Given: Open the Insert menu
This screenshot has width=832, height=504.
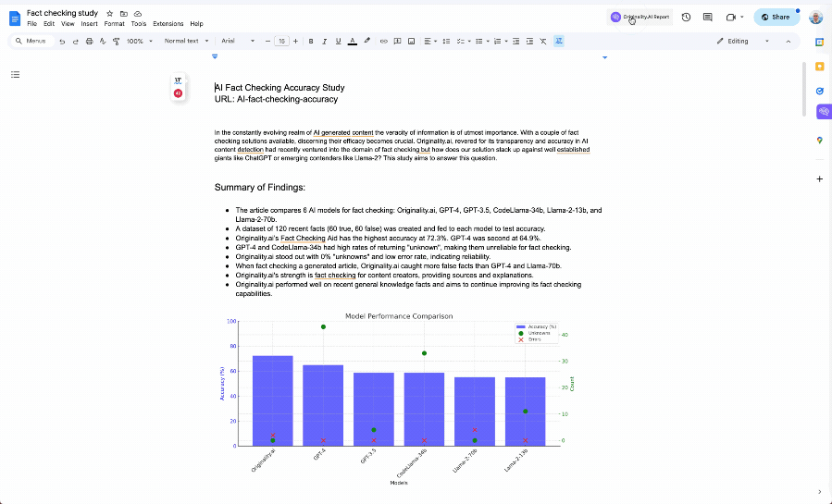Looking at the screenshot, I should [89, 24].
